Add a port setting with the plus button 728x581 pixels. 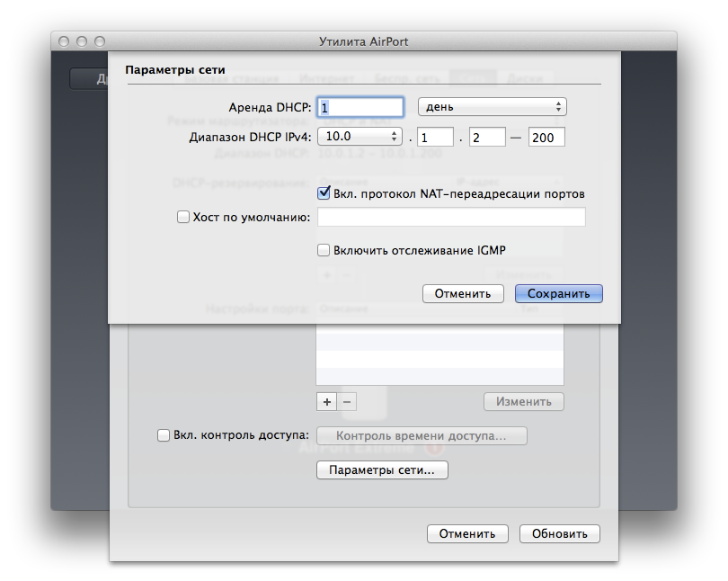pyautogui.click(x=327, y=402)
